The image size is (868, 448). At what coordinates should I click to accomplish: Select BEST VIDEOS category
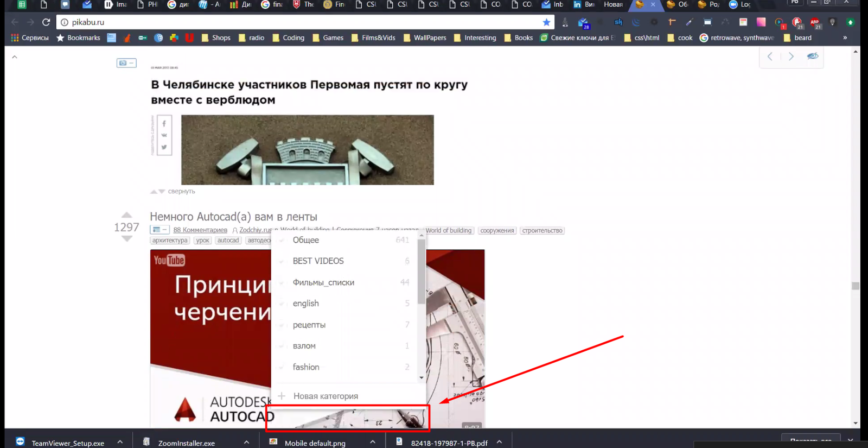pyautogui.click(x=344, y=261)
